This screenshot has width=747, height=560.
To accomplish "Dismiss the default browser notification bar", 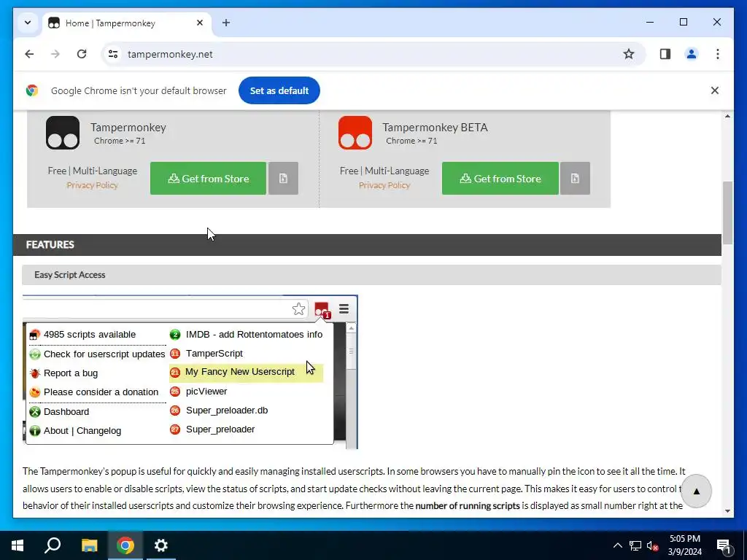I will point(715,90).
